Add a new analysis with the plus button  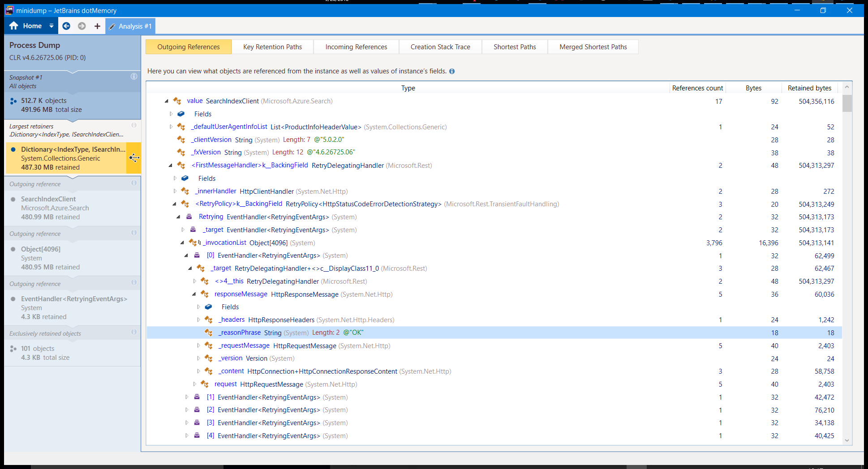[x=97, y=26]
